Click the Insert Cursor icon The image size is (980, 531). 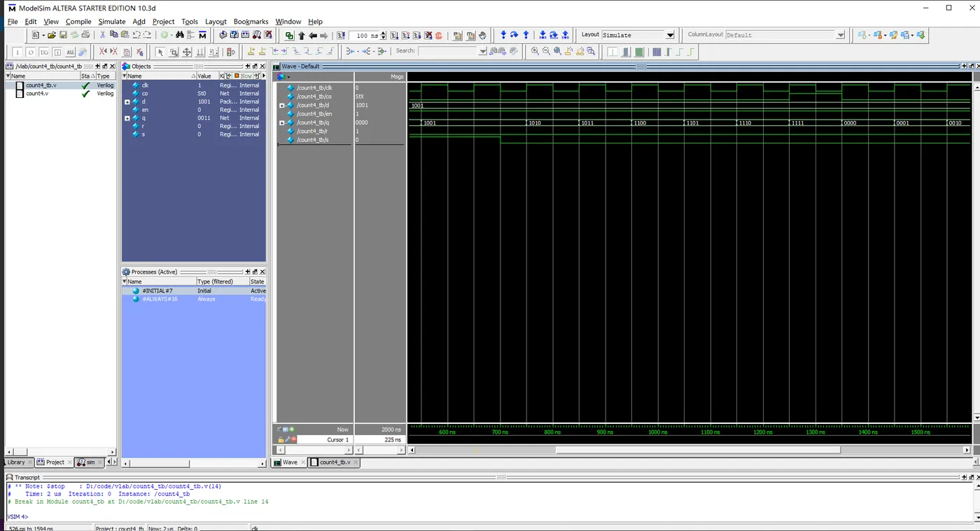pyautogui.click(x=251, y=51)
